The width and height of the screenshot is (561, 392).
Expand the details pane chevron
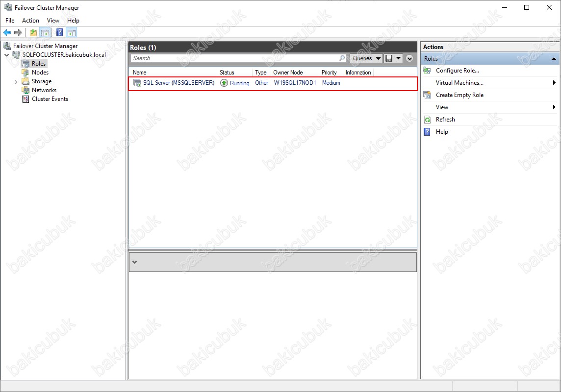134,262
